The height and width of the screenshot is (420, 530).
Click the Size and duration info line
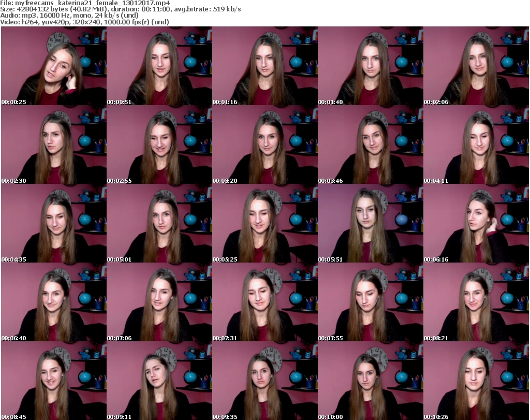pyautogui.click(x=120, y=9)
